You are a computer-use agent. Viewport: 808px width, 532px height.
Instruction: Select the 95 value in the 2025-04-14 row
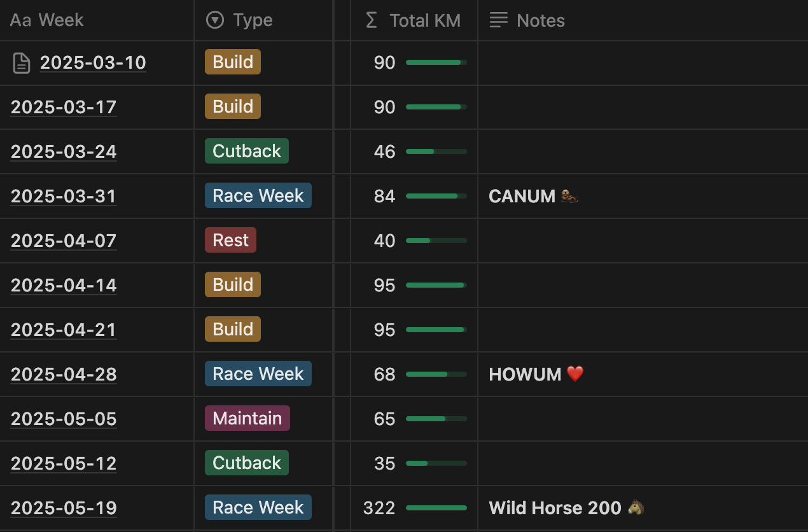[x=384, y=285]
